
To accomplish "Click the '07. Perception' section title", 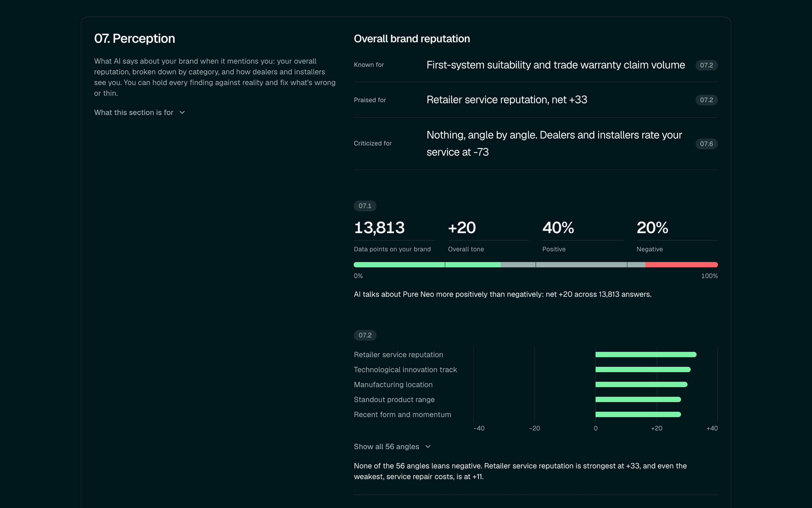I will point(135,39).
